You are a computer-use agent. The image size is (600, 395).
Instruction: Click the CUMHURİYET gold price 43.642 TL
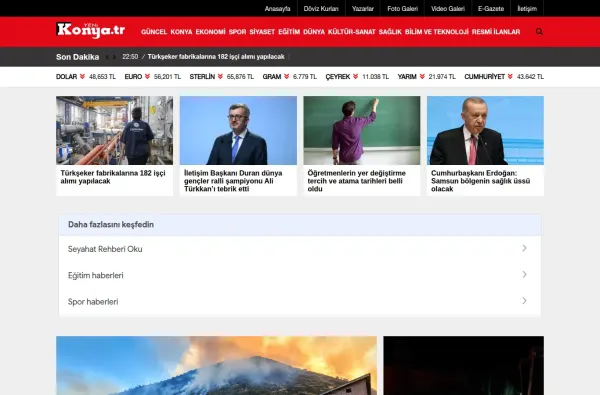click(x=530, y=77)
